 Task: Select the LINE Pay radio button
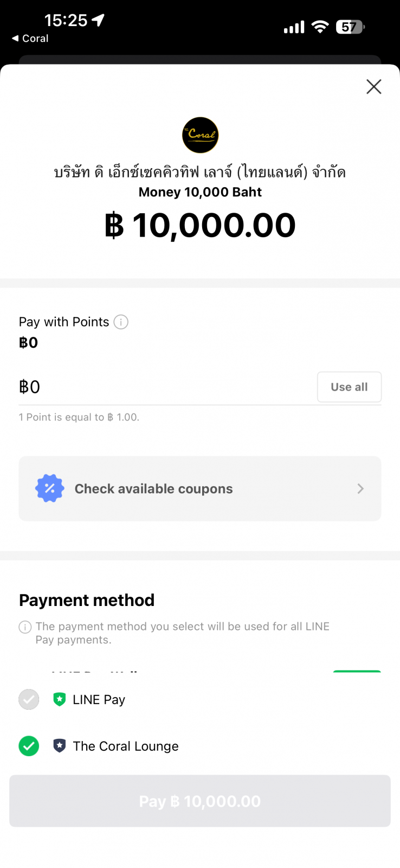tap(29, 699)
